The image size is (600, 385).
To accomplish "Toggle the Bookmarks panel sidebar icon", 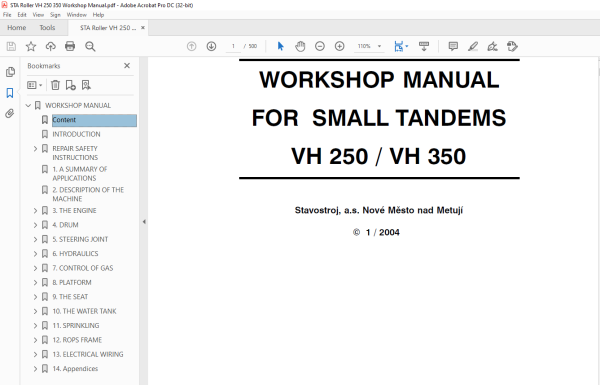I will click(x=10, y=93).
